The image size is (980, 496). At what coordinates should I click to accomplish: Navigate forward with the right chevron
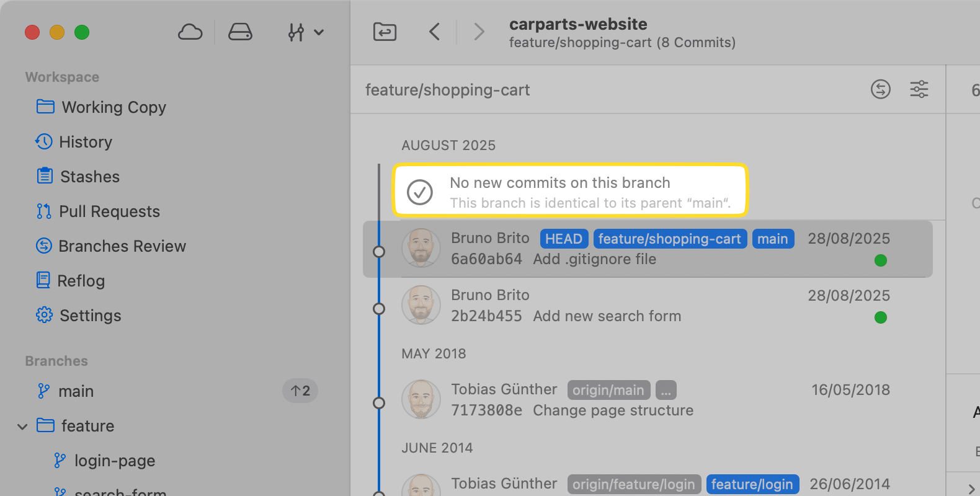pos(478,32)
